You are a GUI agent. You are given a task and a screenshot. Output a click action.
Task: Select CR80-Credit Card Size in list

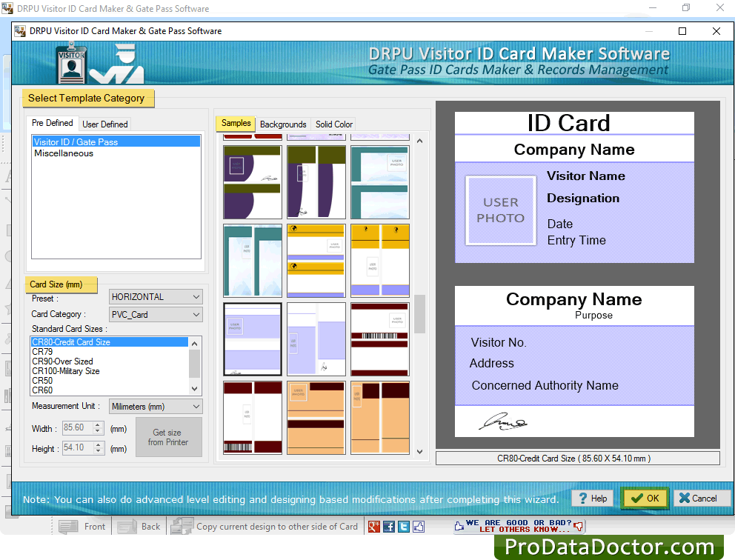click(x=110, y=342)
